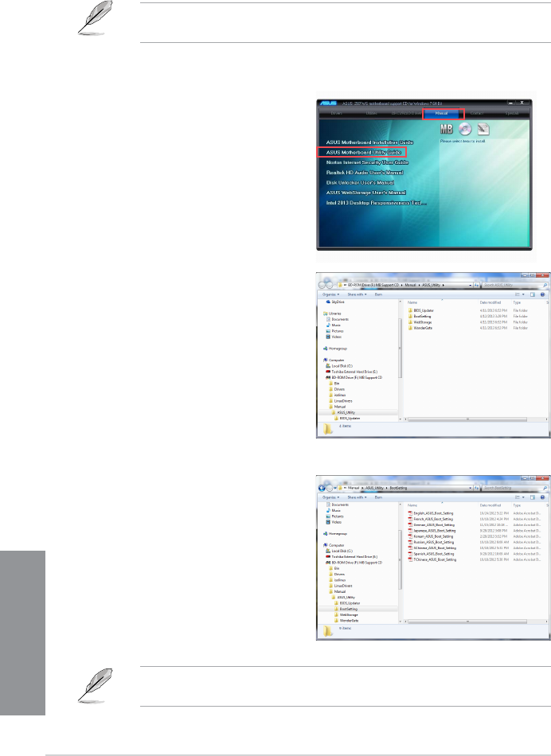Open TChinese_ASUS_Boot_Setting PDF
This screenshot has width=551, height=756.
click(432, 559)
